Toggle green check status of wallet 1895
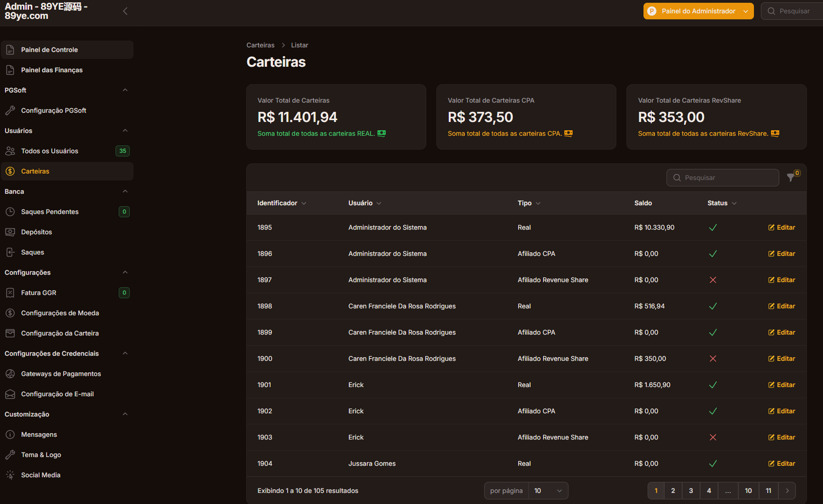 [x=713, y=227]
